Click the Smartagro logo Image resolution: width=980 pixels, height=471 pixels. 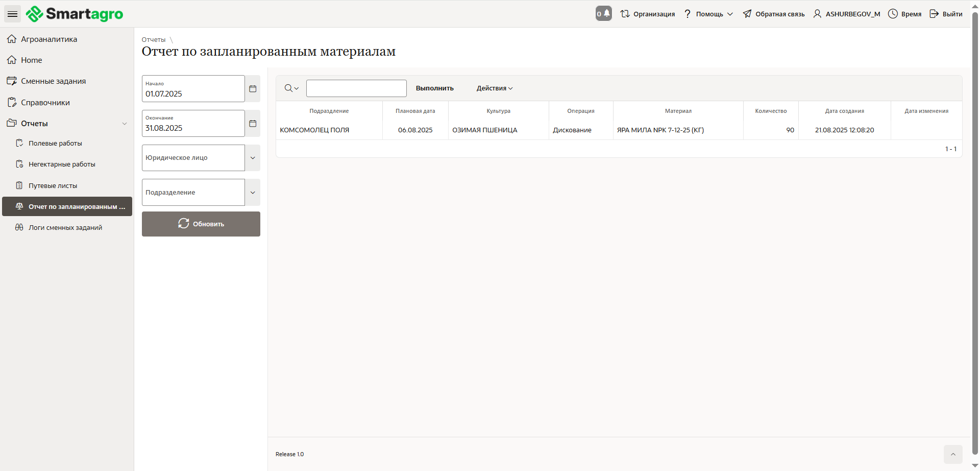[75, 14]
